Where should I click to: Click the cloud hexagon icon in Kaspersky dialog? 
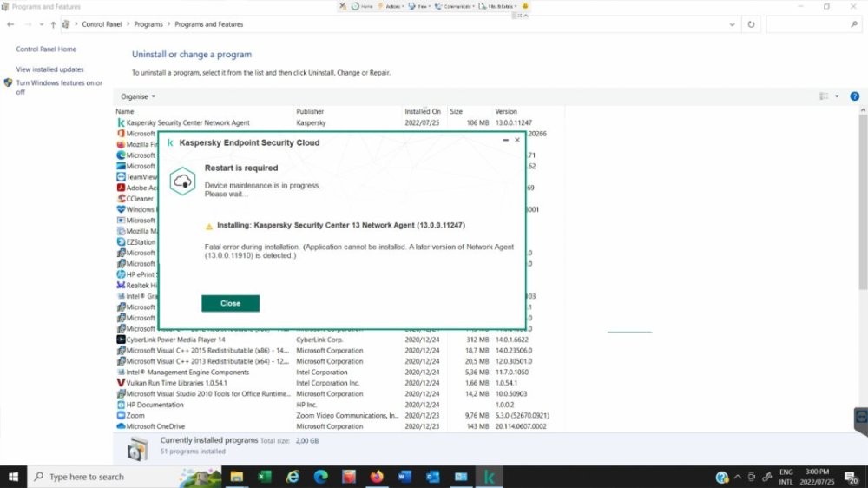(182, 181)
